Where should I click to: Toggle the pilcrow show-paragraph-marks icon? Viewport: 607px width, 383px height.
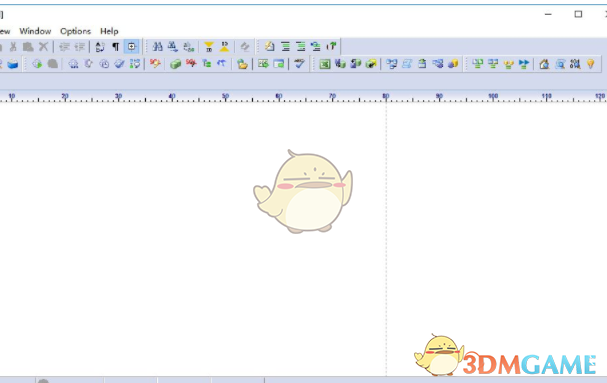[x=115, y=47]
